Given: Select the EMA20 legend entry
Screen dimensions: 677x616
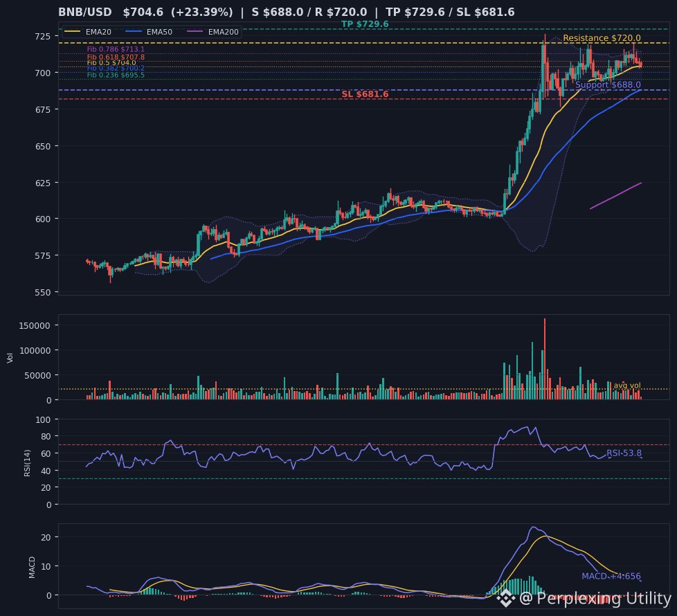Looking at the screenshot, I should point(88,32).
